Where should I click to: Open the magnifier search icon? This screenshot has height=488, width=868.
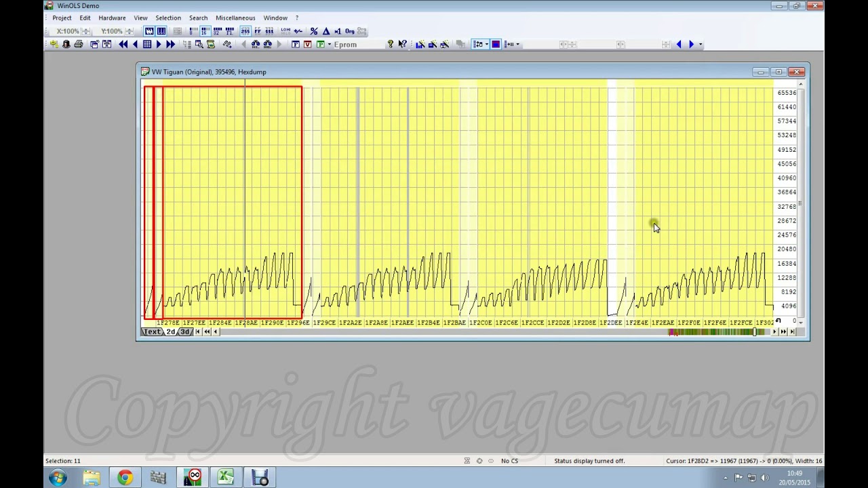[199, 44]
